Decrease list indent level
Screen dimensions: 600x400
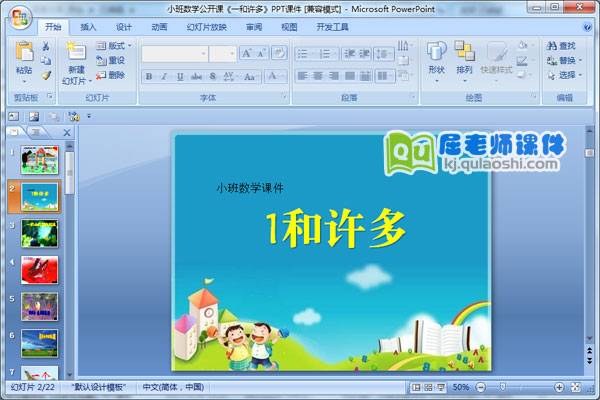(349, 54)
